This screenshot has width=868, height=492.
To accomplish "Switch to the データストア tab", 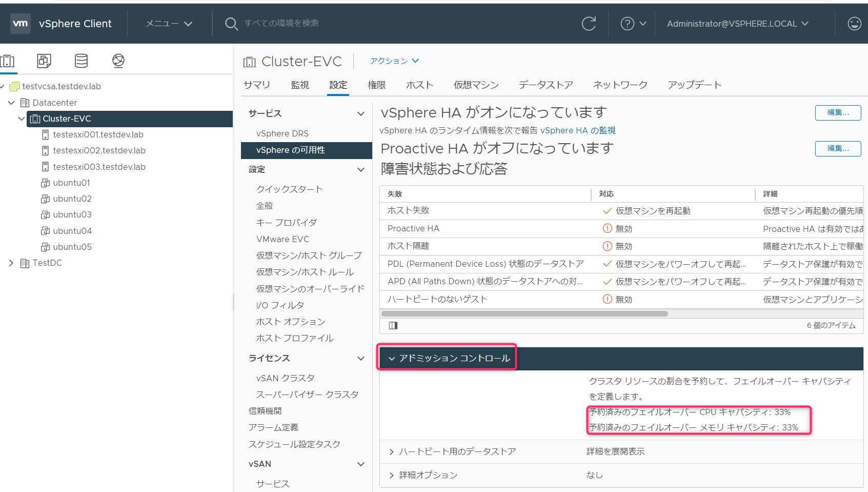I will click(x=546, y=85).
